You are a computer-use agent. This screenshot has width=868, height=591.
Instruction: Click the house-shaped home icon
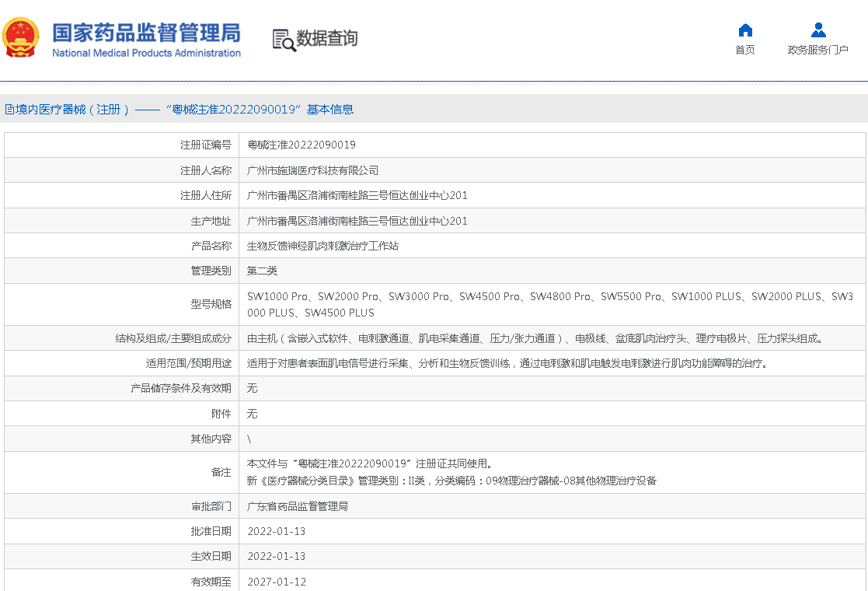(744, 30)
